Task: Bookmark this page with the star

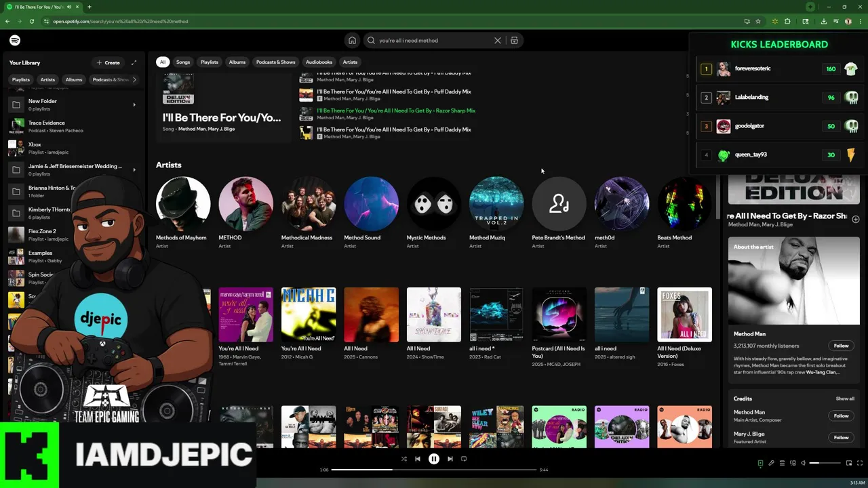Action: (758, 21)
